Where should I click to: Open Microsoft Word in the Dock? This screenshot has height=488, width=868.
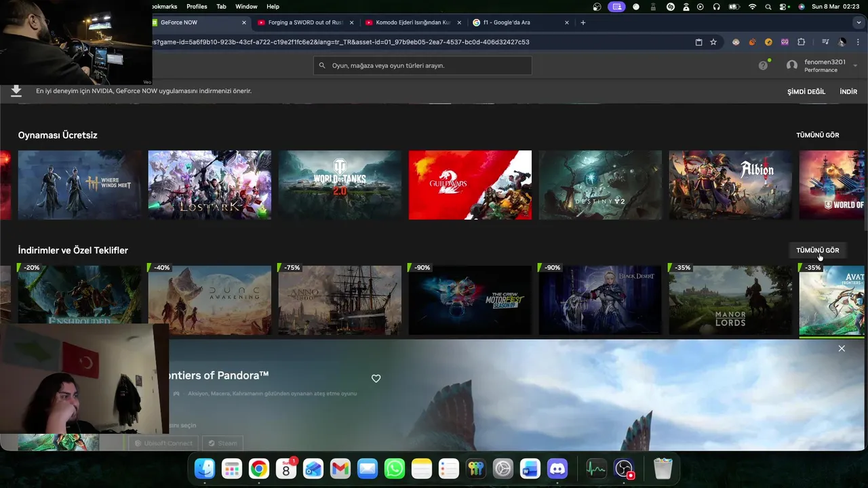click(530, 468)
